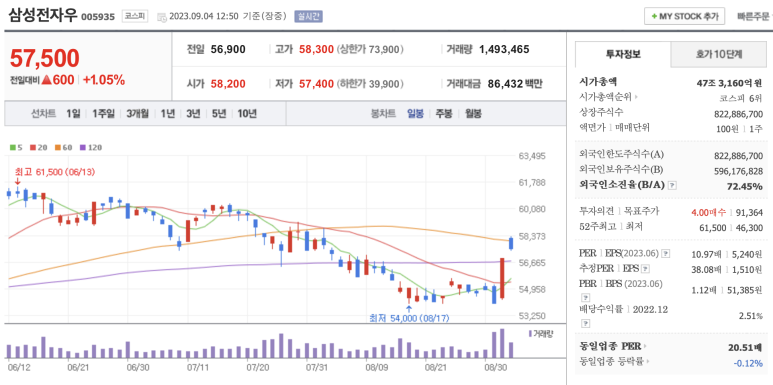This screenshot has width=773, height=385.
Task: Click the 투자의견 label
Action: coord(597,211)
